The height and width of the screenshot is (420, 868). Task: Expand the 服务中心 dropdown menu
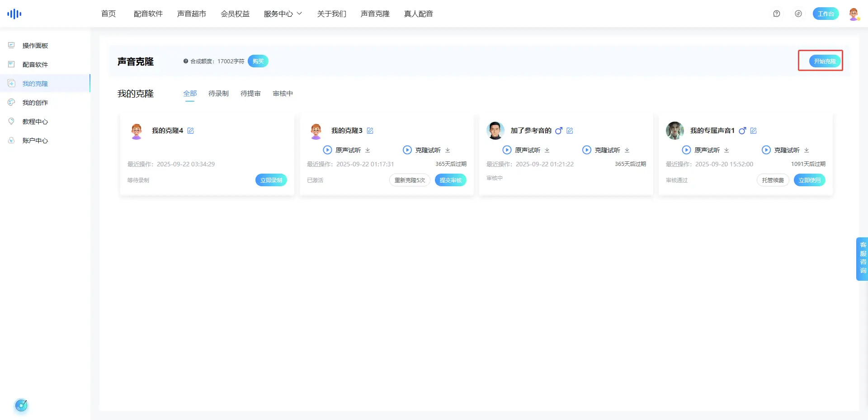pyautogui.click(x=283, y=14)
